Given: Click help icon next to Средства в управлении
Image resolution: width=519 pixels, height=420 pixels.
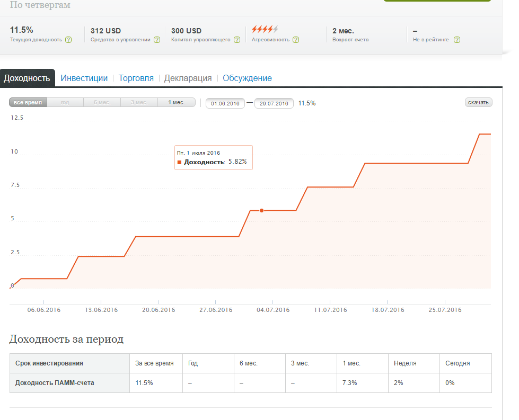Looking at the screenshot, I should tap(157, 40).
